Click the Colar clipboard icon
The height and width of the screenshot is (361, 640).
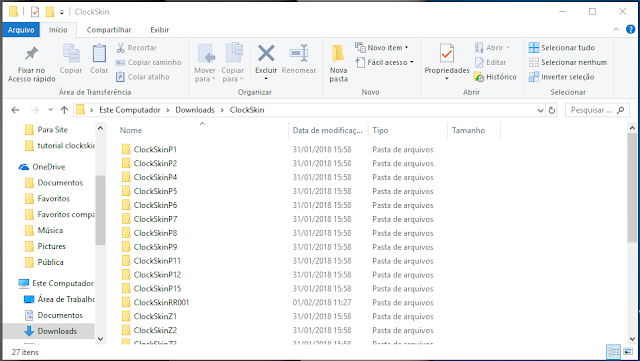[x=99, y=59]
